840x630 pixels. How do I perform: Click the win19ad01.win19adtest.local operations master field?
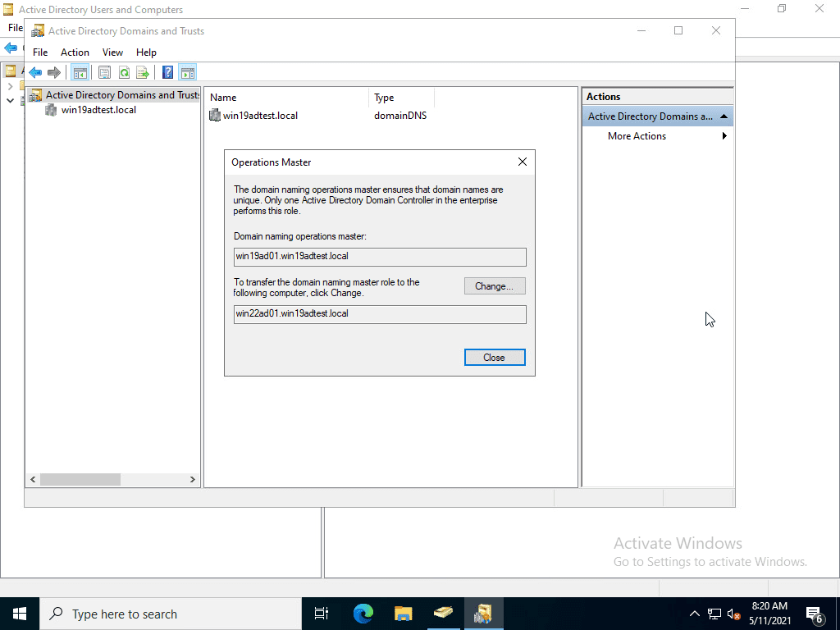380,257
